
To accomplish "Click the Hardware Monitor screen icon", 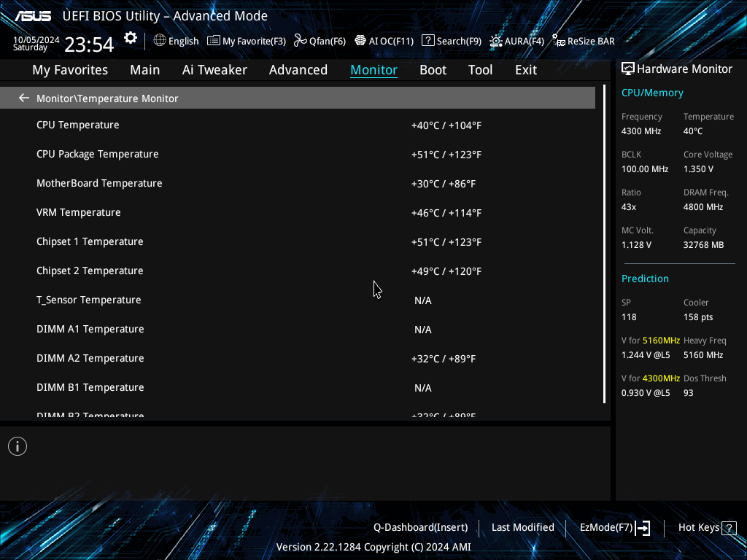I will [x=628, y=69].
